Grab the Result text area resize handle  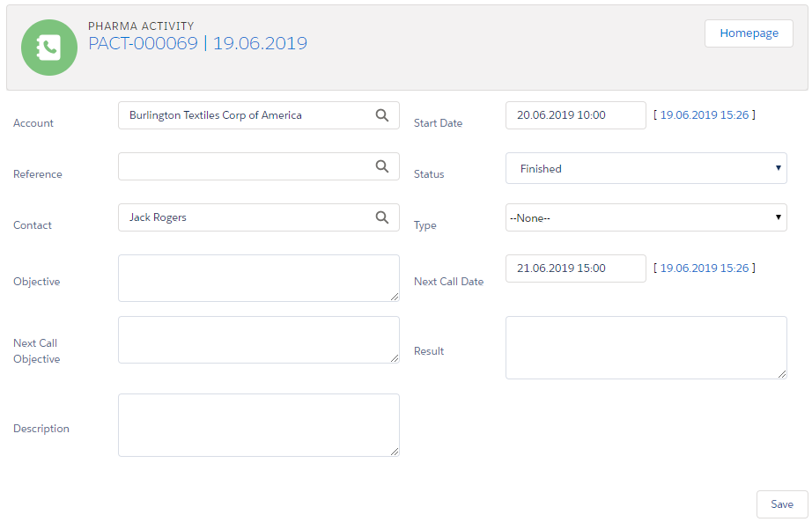782,374
